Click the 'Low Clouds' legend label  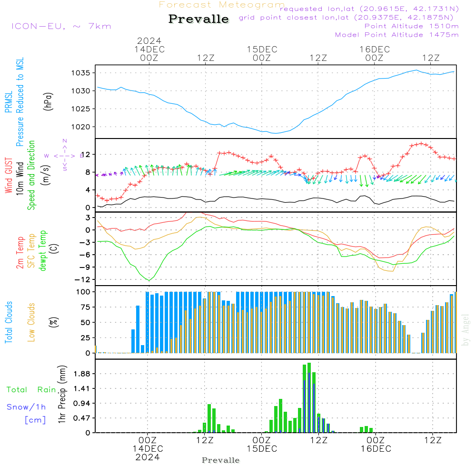[31, 322]
